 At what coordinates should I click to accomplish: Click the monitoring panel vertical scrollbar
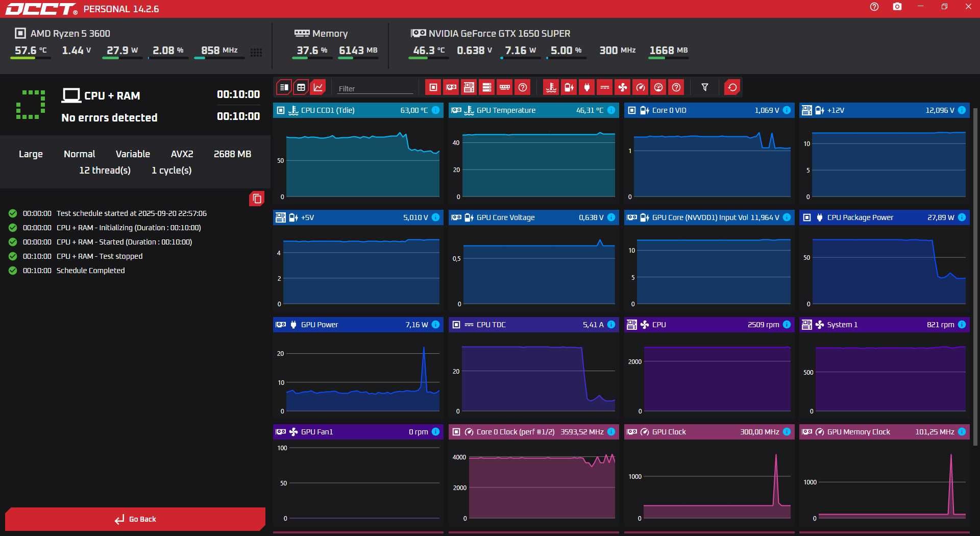(x=975, y=276)
